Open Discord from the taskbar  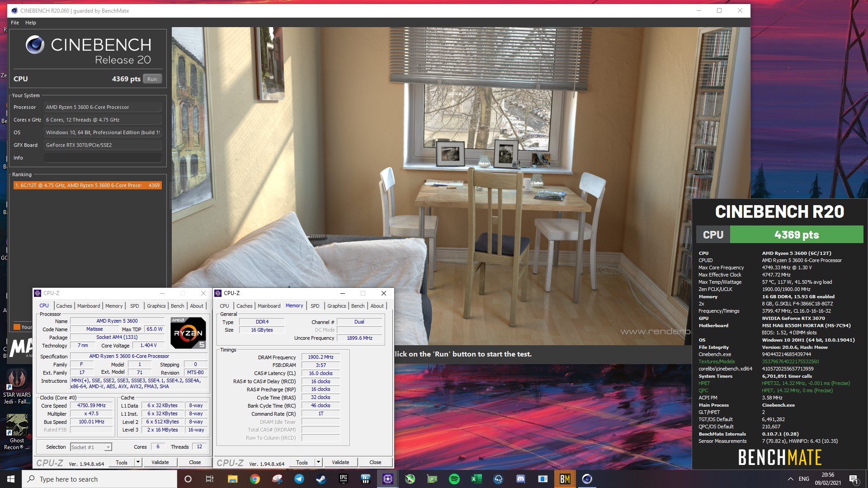[520, 479]
